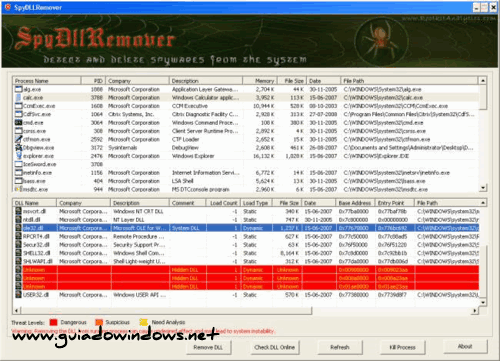Image resolution: width=500 pixels, height=361 pixels.
Task: Click DLL list scroll right arrow
Action: [475, 311]
